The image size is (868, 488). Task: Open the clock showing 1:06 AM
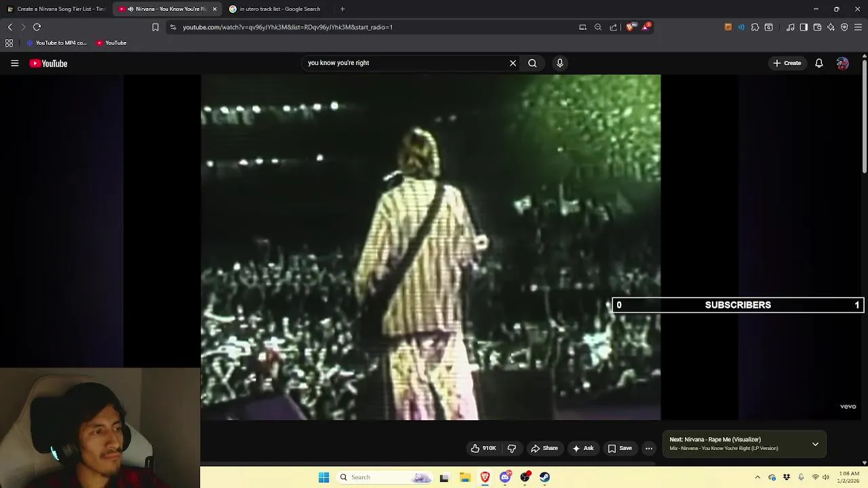[849, 477]
